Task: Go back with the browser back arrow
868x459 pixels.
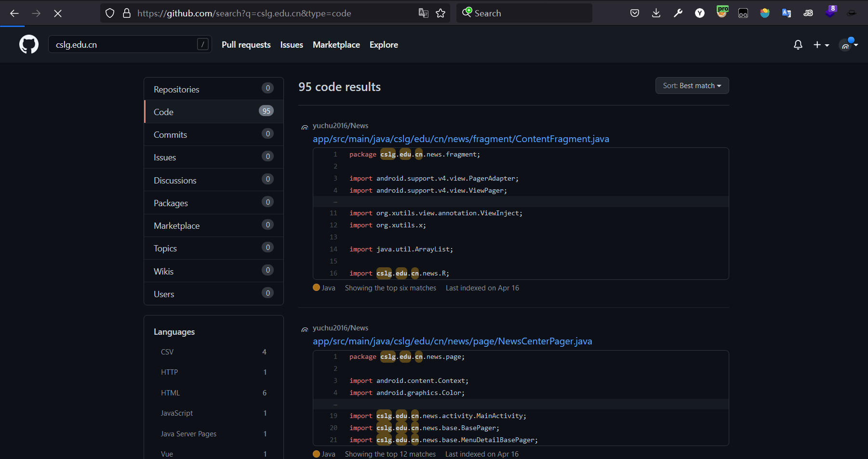Action: [x=14, y=13]
